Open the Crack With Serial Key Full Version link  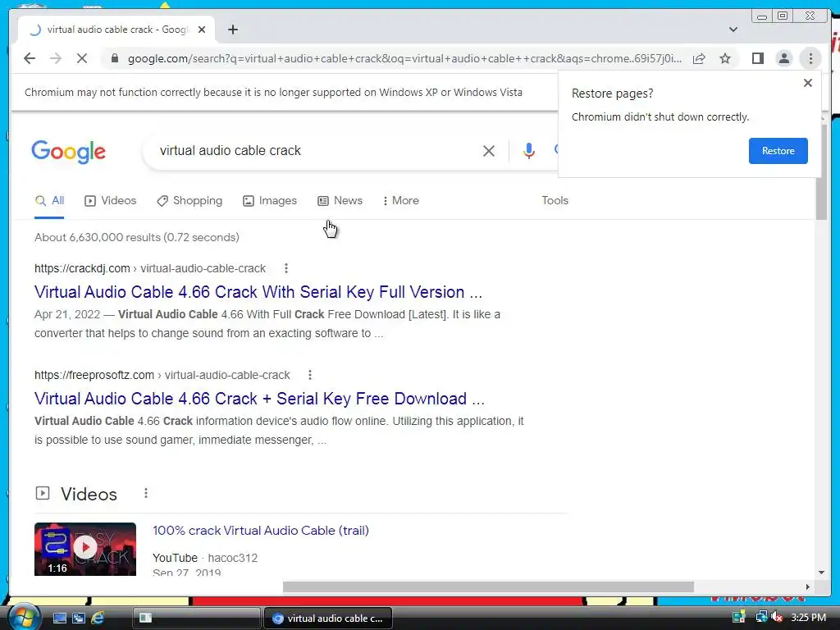[x=258, y=292]
